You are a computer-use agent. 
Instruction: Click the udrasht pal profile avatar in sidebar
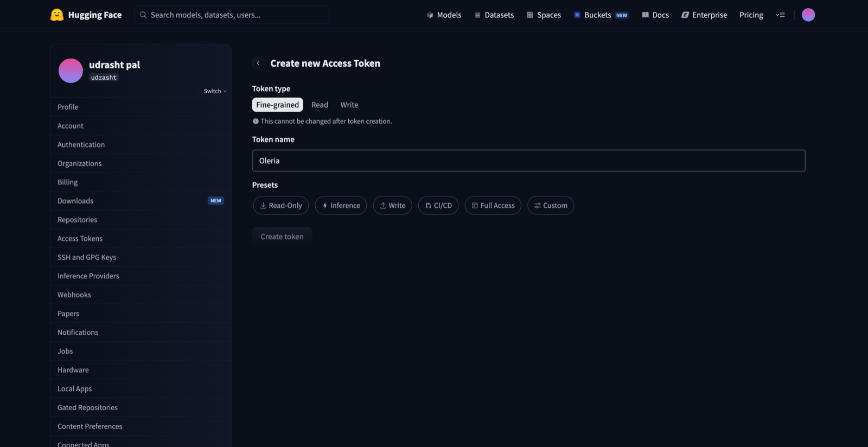coord(71,71)
